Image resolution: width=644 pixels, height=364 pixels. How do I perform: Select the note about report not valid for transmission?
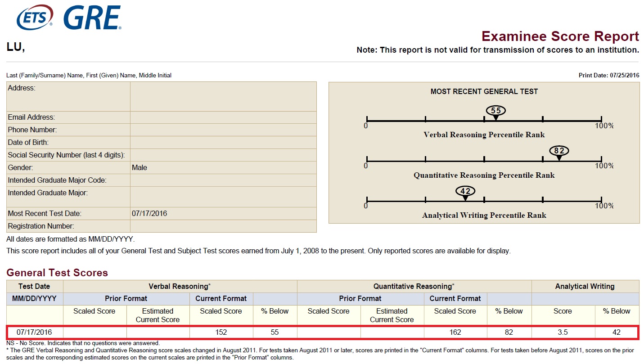pyautogui.click(x=498, y=50)
